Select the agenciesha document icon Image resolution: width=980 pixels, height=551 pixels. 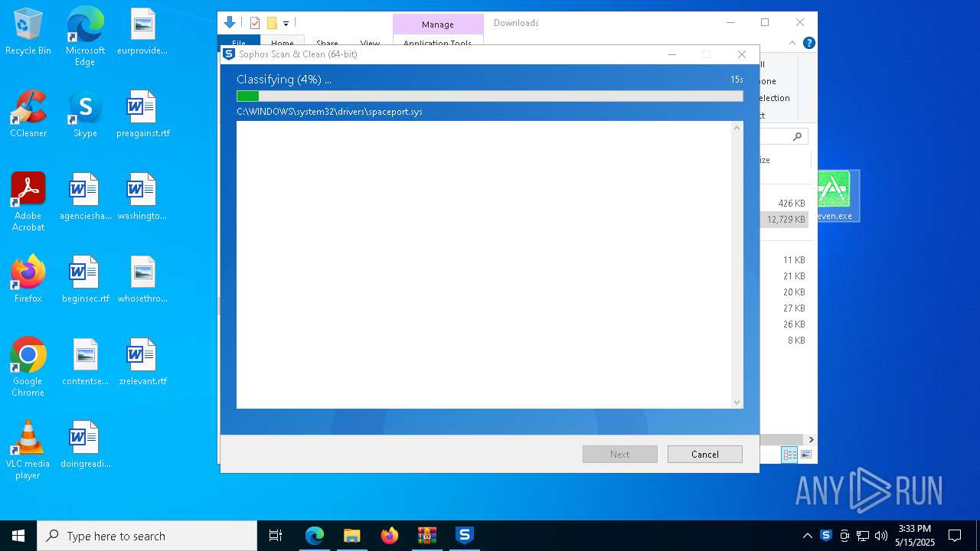(x=85, y=197)
